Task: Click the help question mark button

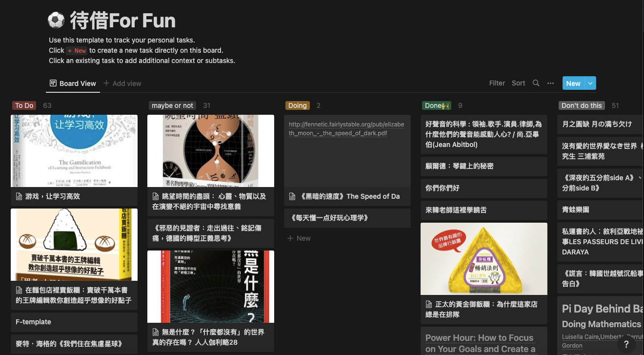Action: click(x=626, y=344)
